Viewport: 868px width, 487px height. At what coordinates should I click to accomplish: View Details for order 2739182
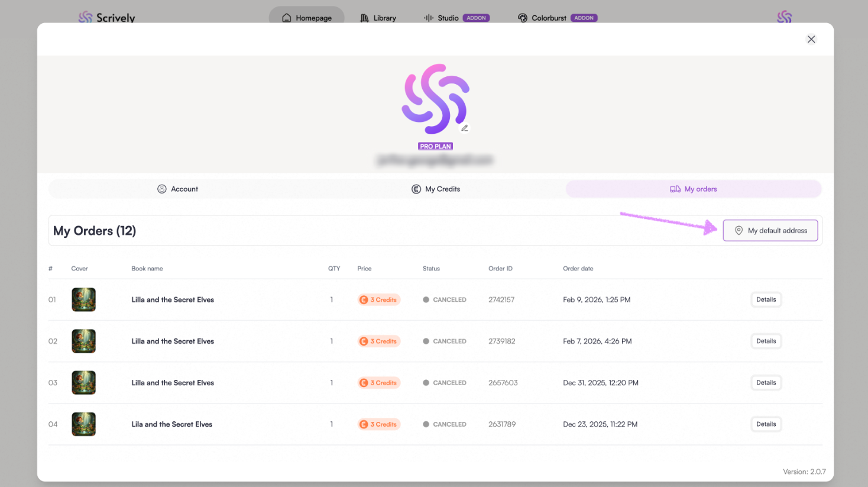tap(766, 341)
